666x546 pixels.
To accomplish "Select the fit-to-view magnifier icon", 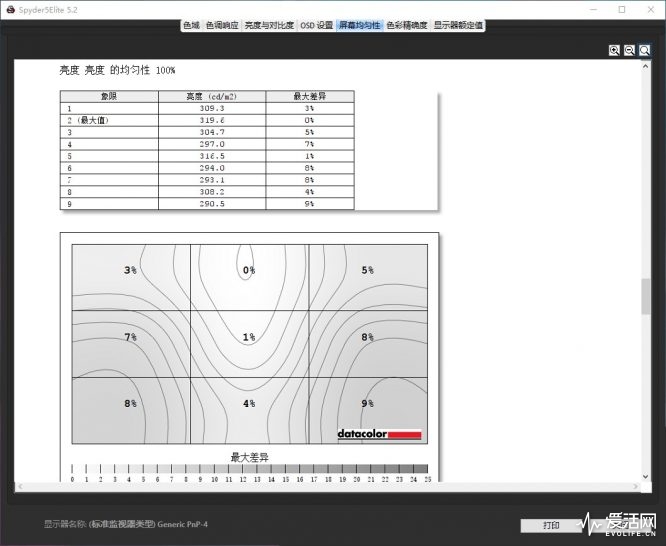I will pyautogui.click(x=644, y=50).
